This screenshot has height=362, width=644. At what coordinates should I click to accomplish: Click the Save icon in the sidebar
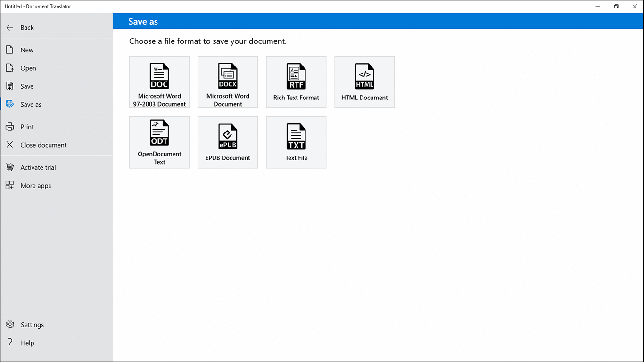[x=10, y=86]
